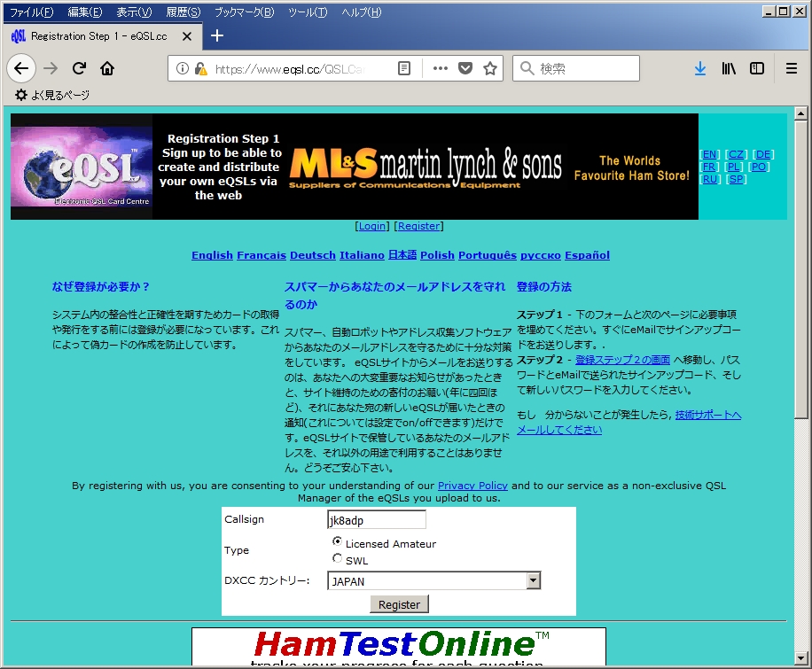Screen dimensions: 812x669
Task: Open the Firefox hamburger menu
Action: click(x=792, y=68)
